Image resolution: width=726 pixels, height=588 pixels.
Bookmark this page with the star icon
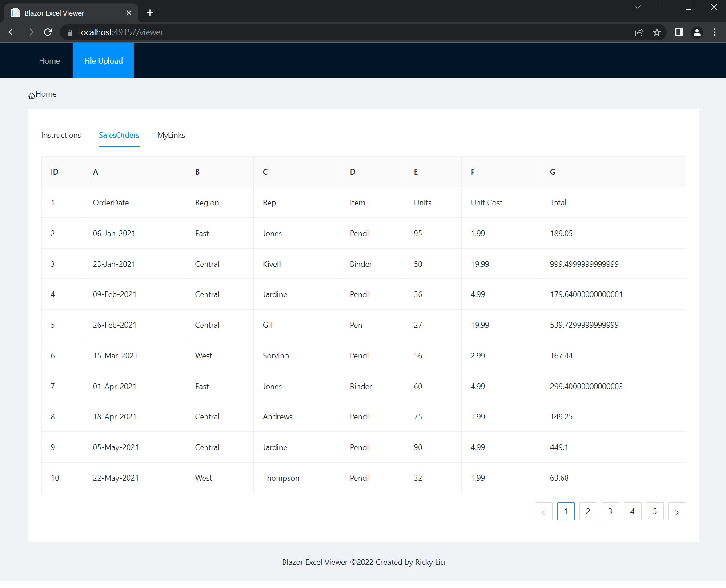(x=657, y=32)
